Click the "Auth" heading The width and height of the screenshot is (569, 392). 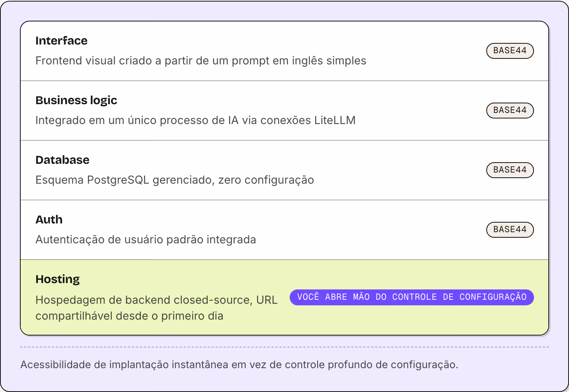click(49, 219)
